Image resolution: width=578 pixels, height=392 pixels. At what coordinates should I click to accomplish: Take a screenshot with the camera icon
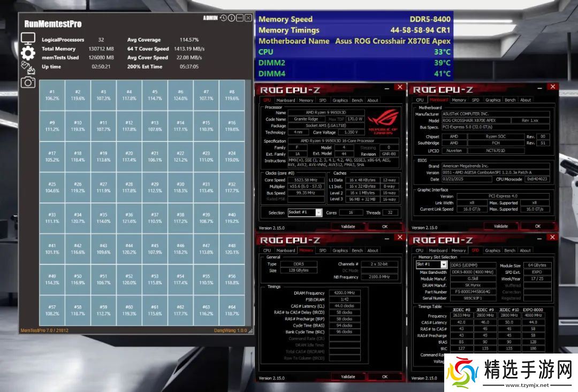[28, 82]
